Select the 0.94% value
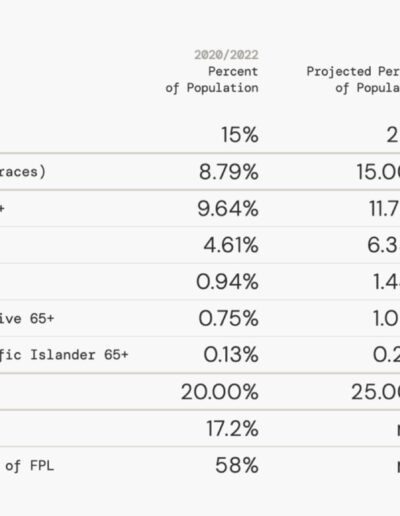The height and width of the screenshot is (516, 400). point(227,282)
